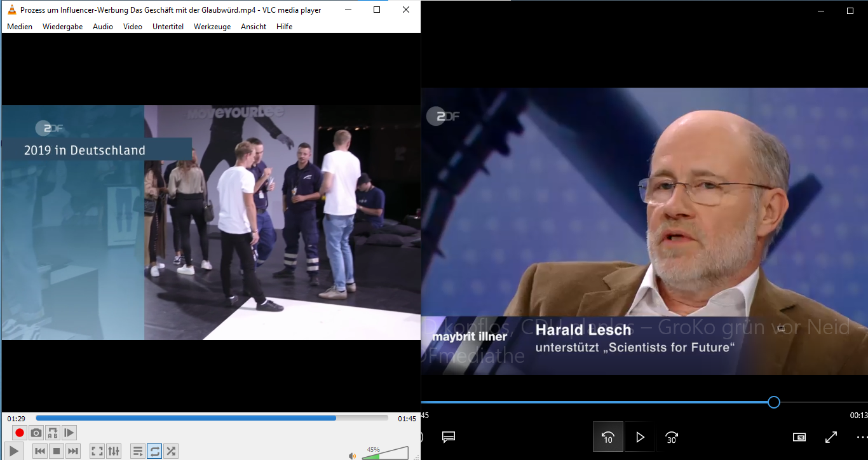The image size is (868, 460).
Task: Open more options ellipsis in right player
Action: [862, 437]
